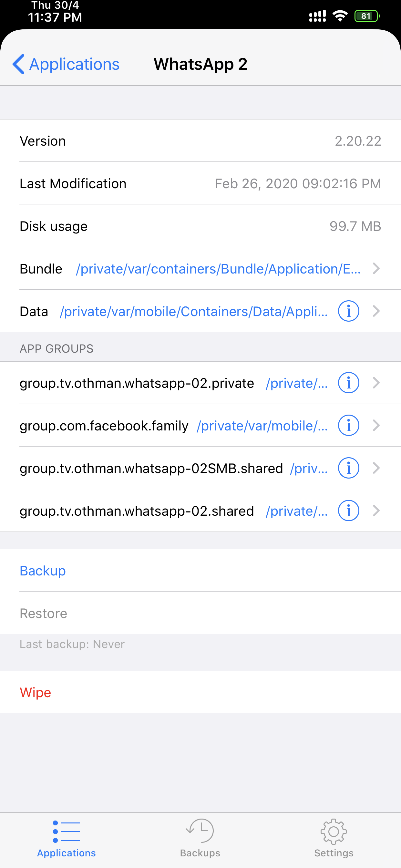Screen dimensions: 401x868
Task: Open path of group.tv.othman.whatsapp-02.shared
Action: coord(296,511)
